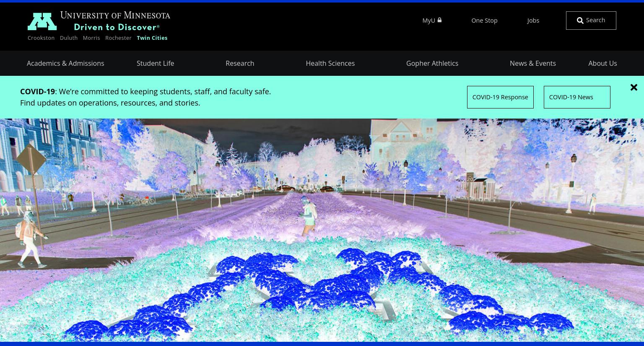Screen dimensions: 644x346
Task: Click the magnifying glass search icon
Action: [x=580, y=21]
